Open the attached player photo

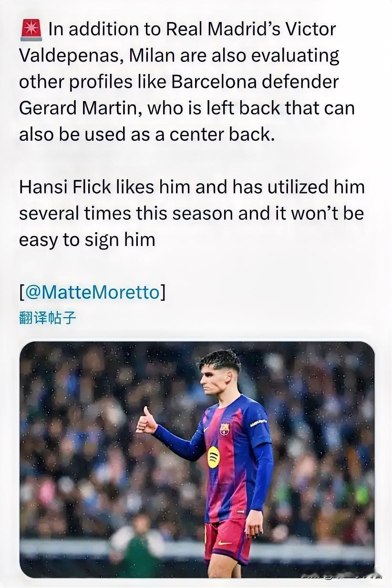tap(196, 459)
